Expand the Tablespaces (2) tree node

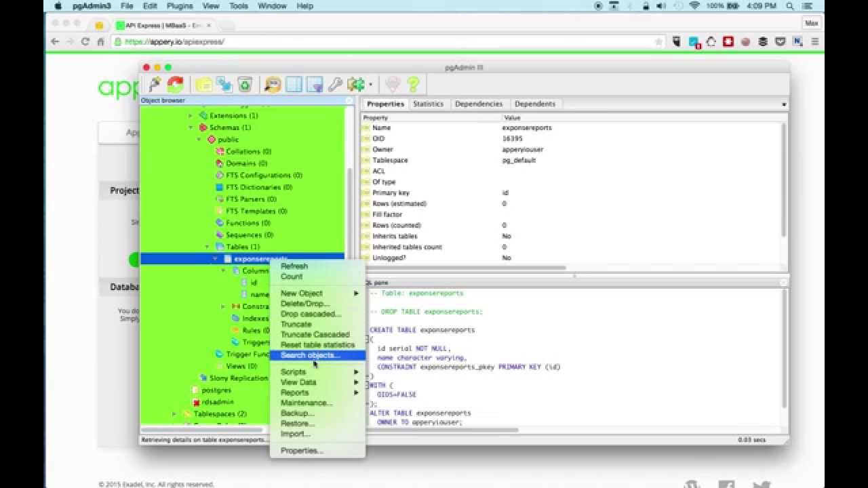(x=175, y=414)
